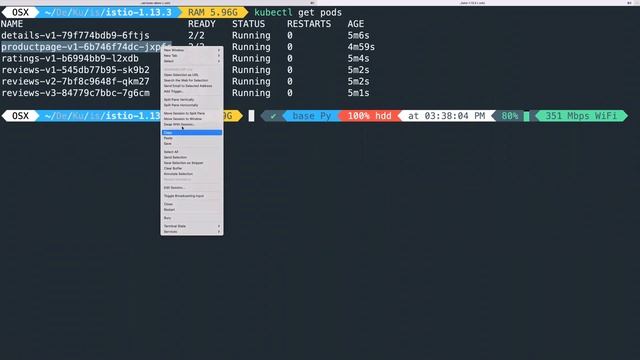Click pod name details-v1-79f774bdb9-6ftjs
Screen dimensions: 640x360
coord(76,36)
